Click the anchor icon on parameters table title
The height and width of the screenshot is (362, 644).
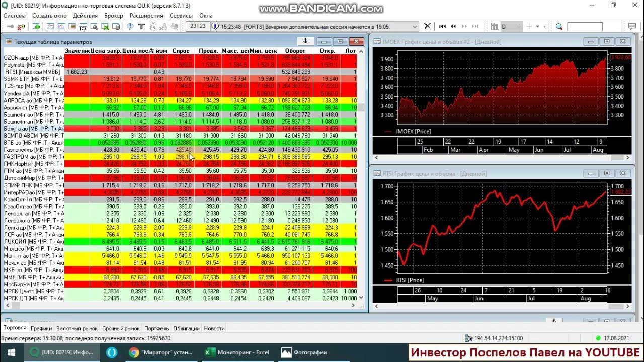pos(304,41)
